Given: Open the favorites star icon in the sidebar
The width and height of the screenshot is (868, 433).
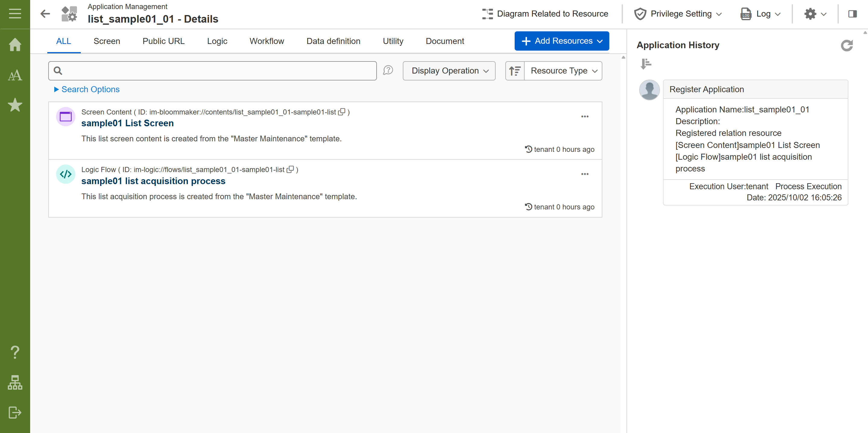Looking at the screenshot, I should click(15, 105).
